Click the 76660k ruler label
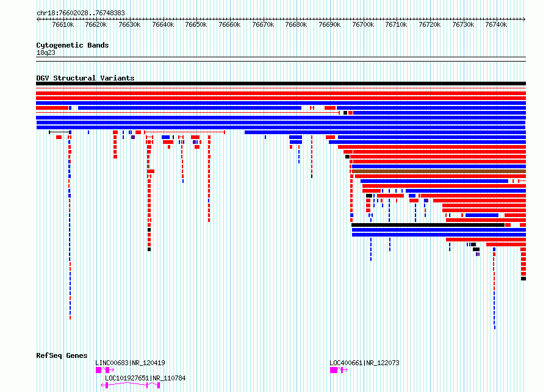 (229, 24)
